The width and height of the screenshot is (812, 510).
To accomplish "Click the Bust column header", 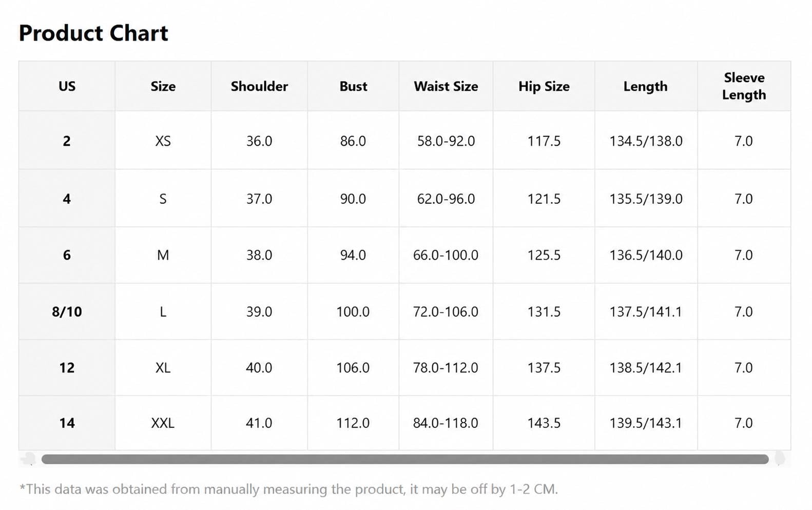I will (x=353, y=86).
